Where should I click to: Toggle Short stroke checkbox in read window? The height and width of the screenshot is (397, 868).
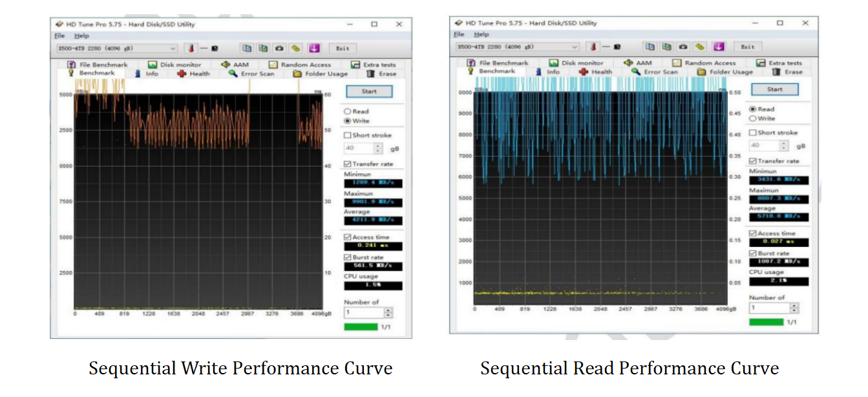click(x=752, y=133)
